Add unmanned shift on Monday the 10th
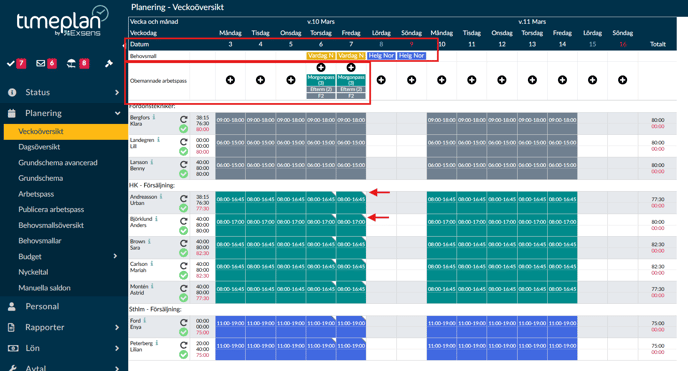The image size is (688, 371). tap(441, 80)
